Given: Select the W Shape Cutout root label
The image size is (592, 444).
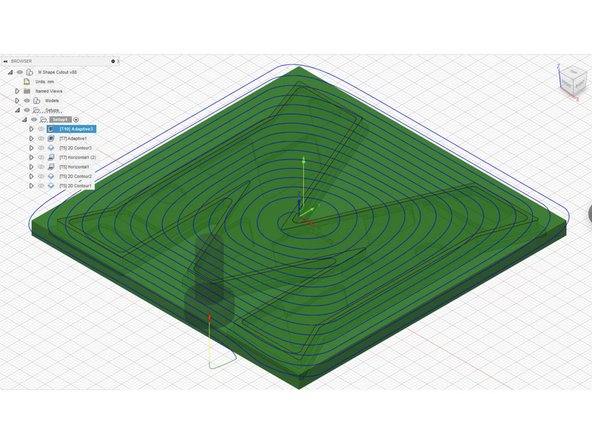Looking at the screenshot, I should pyautogui.click(x=57, y=72).
